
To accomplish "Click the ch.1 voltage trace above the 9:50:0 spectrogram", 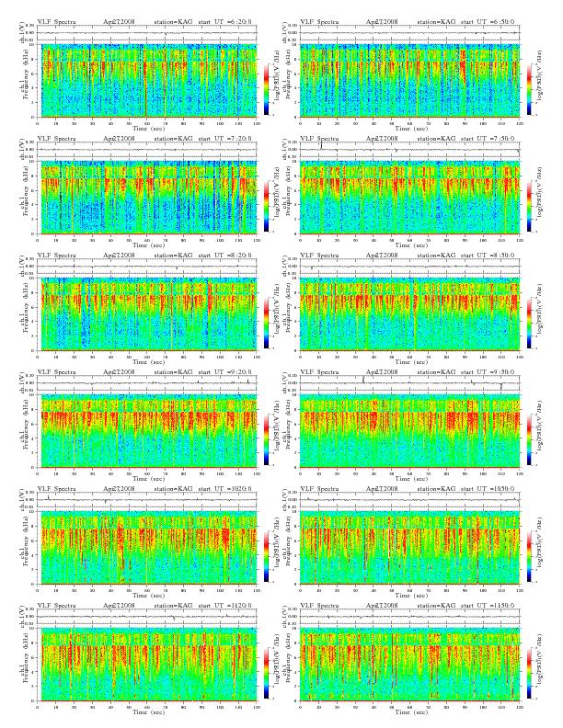I will point(409,383).
